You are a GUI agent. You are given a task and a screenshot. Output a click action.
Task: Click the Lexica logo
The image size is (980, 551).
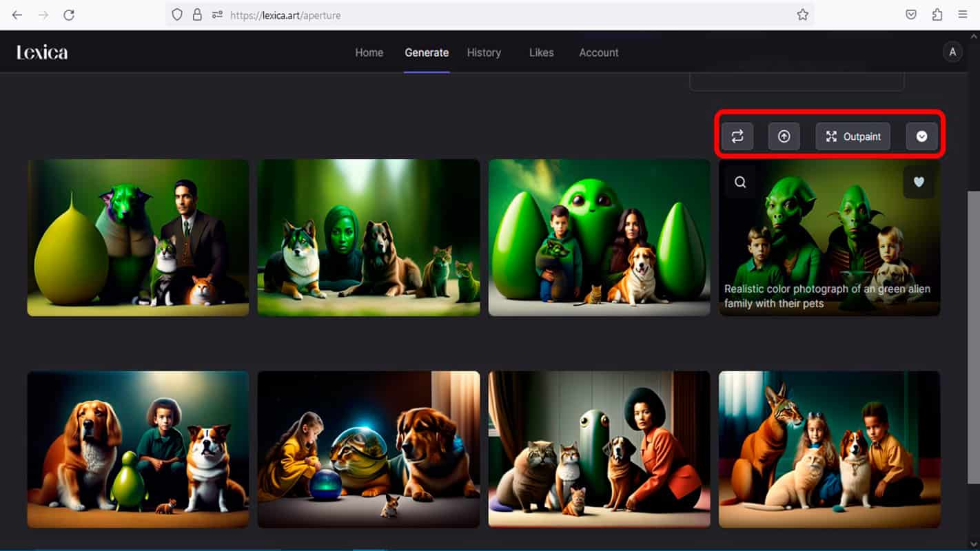[42, 52]
